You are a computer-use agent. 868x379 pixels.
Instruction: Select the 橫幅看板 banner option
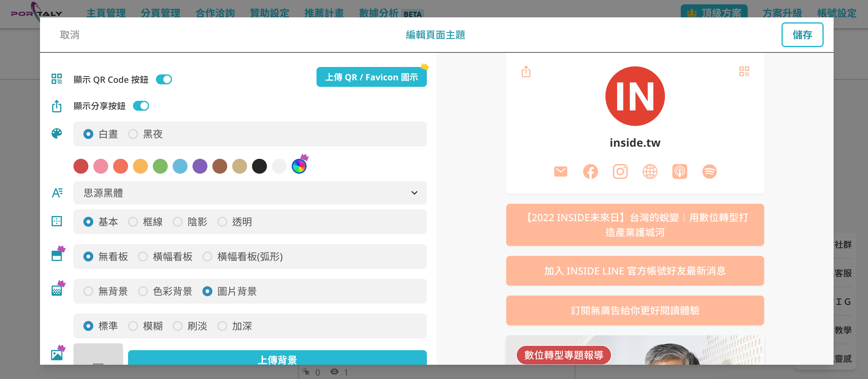[165, 256]
